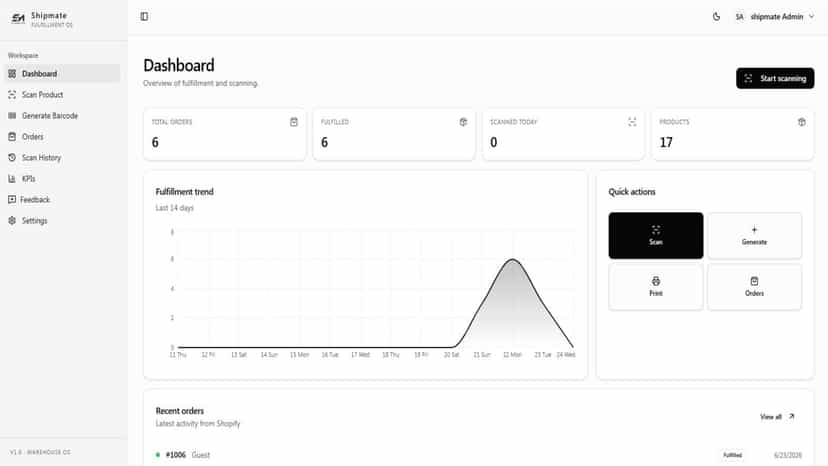
Task: Click the Scanned Today scan icon
Action: point(632,122)
